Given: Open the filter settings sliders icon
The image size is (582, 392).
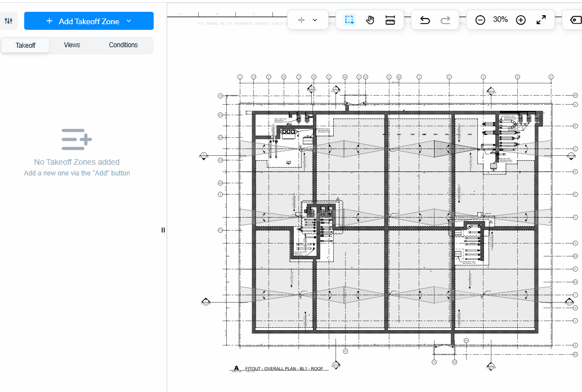Looking at the screenshot, I should click(8, 21).
